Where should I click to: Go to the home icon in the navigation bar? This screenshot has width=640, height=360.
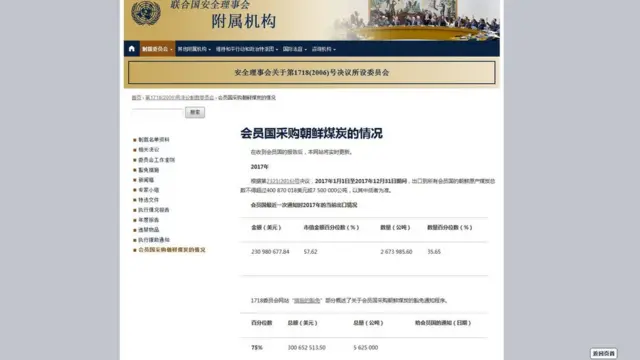tap(131, 49)
